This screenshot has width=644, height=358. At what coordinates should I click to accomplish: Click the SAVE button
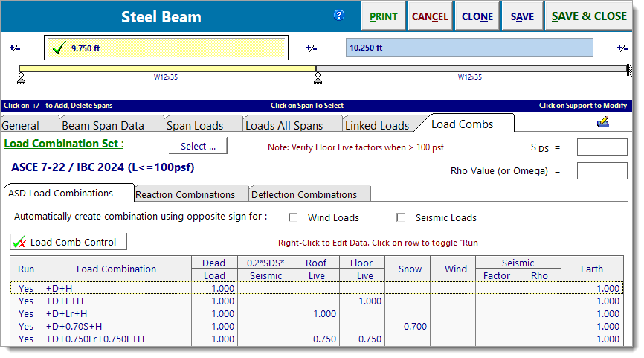click(522, 16)
